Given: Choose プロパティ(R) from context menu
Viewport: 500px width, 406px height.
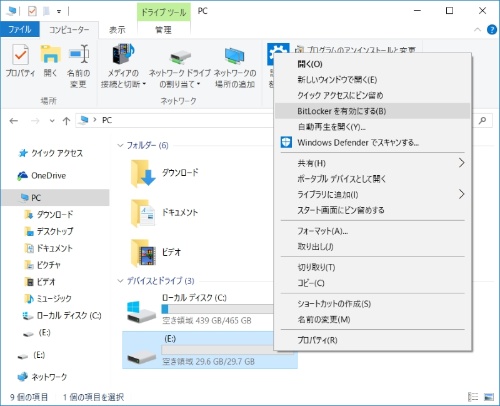Looking at the screenshot, I should point(373,340).
